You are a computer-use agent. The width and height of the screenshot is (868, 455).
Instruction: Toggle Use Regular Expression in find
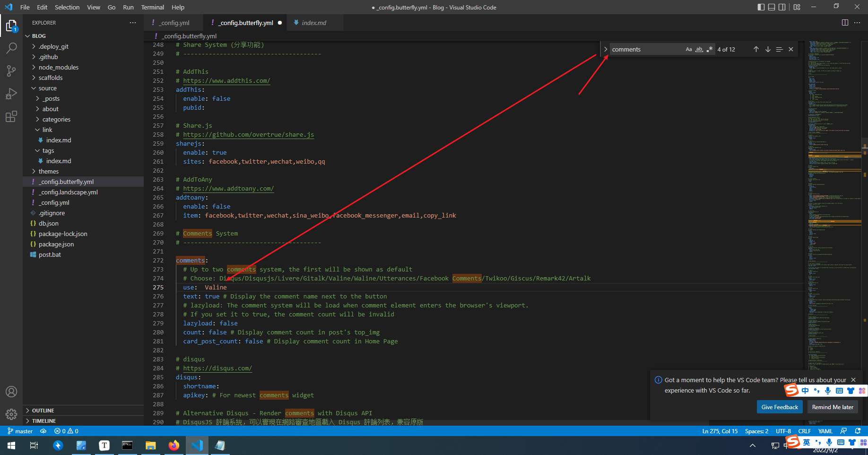tap(709, 49)
